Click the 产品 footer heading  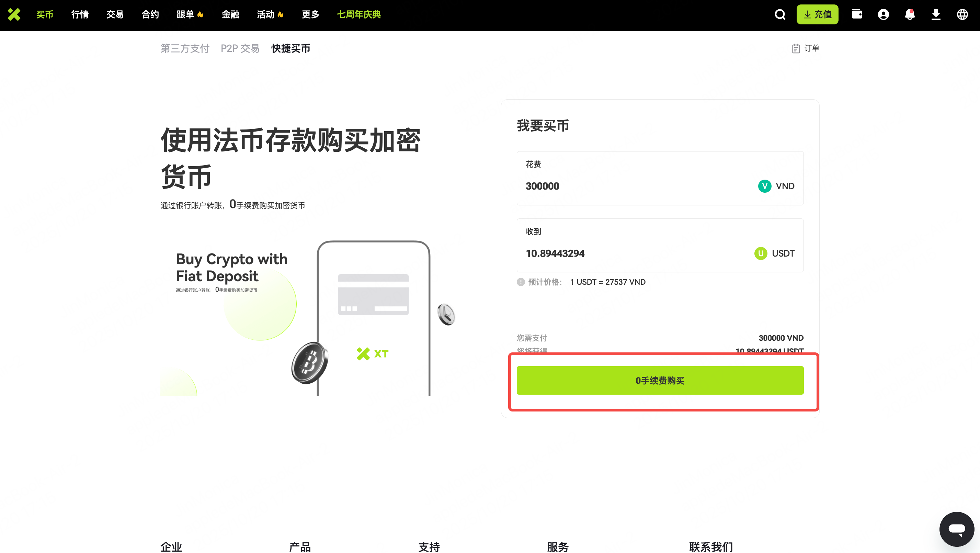point(300,547)
